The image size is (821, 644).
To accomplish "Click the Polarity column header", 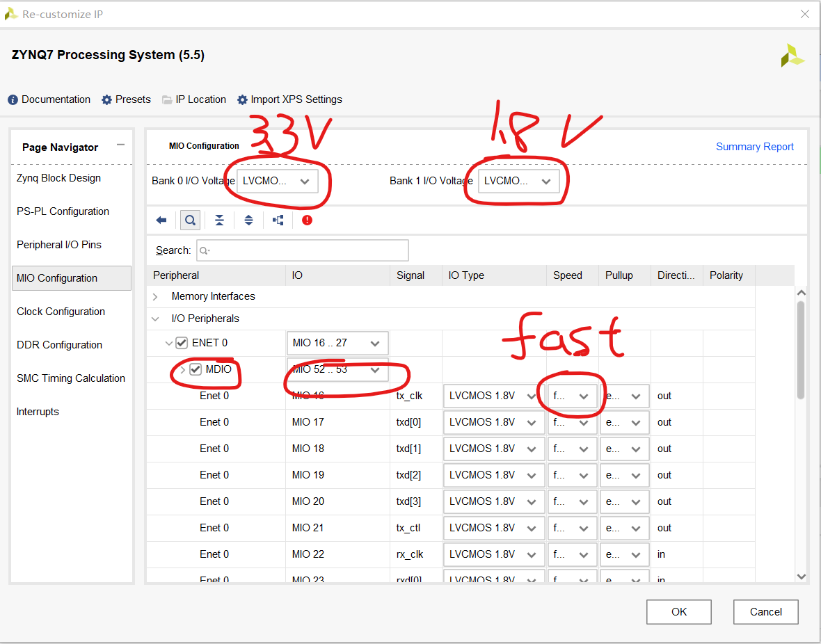I will 729,275.
